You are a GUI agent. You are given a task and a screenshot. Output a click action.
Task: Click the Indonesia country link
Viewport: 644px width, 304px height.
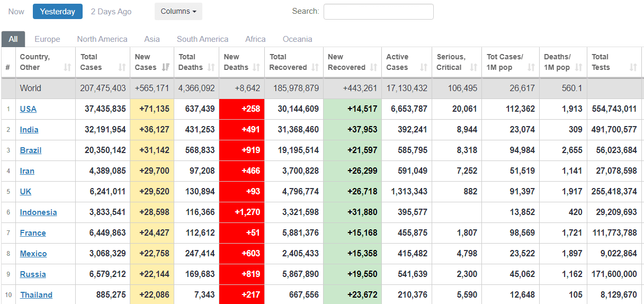tap(38, 212)
